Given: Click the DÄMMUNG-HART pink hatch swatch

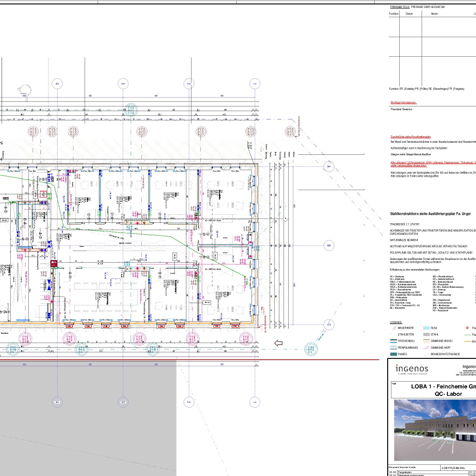Looking at the screenshot, I should [x=426, y=347].
